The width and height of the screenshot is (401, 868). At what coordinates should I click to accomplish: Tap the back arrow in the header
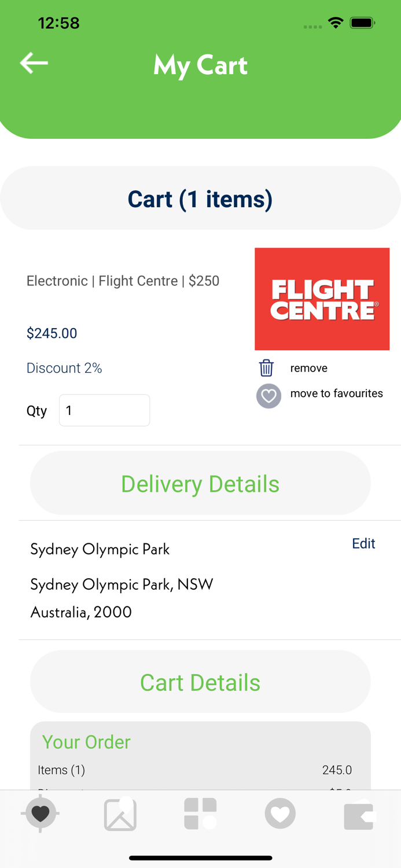point(34,63)
